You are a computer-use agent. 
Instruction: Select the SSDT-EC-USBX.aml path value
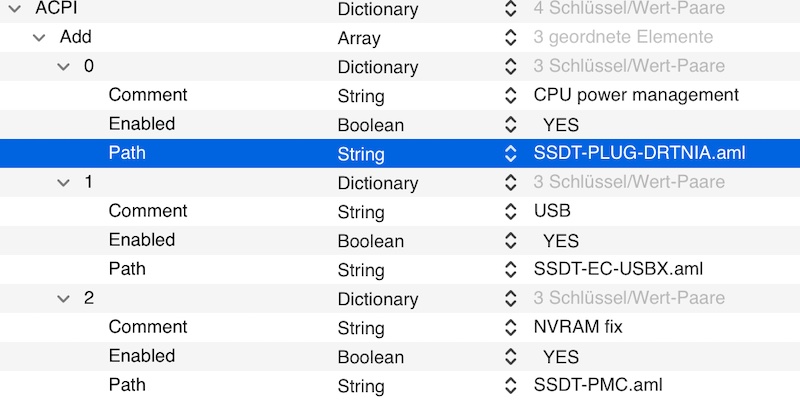point(619,270)
